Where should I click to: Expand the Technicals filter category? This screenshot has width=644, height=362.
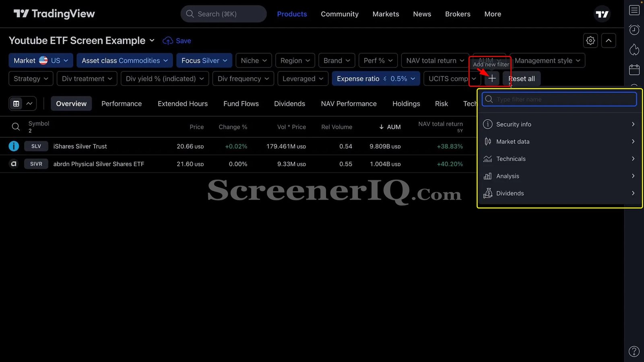(559, 158)
